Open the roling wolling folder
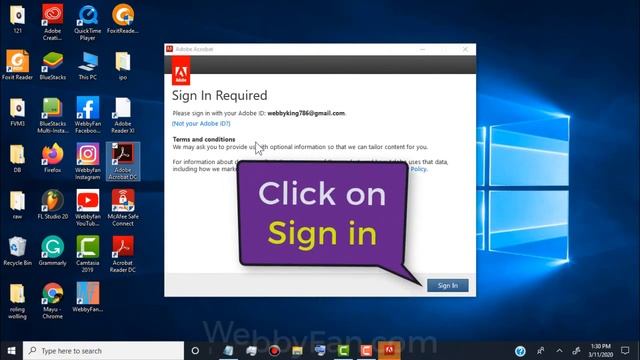This screenshot has width=640, height=360. point(17,301)
